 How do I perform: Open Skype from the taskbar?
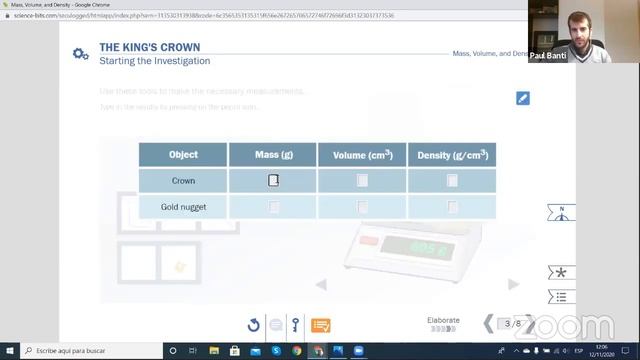click(276, 351)
